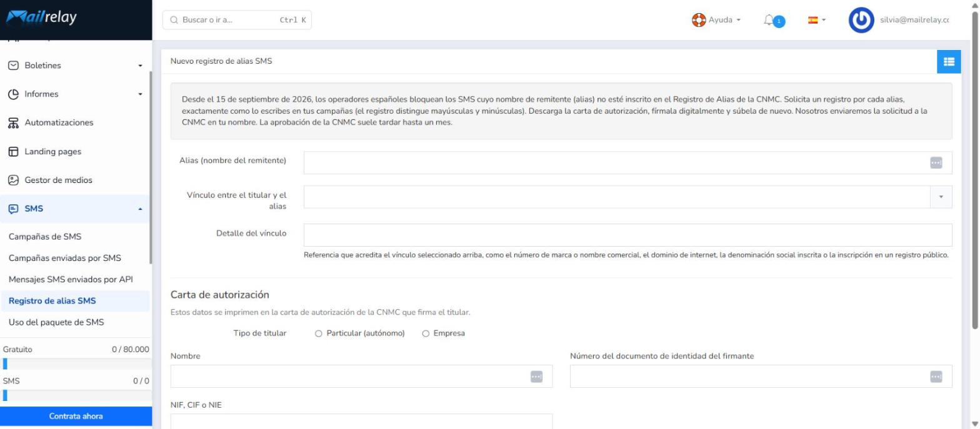This screenshot has height=429, width=980.
Task: Focus the Alias nombre del remitente field
Action: click(x=628, y=162)
